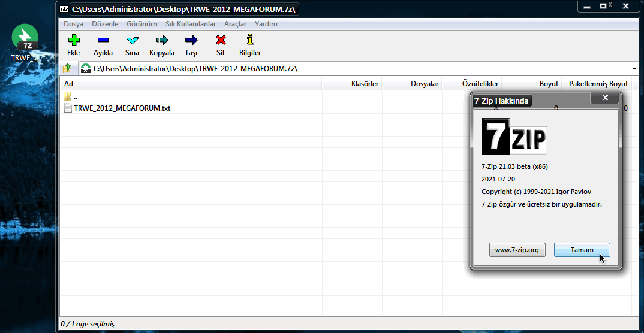
Task: Click the "7-Zip özgür ve ücretsiz" text
Action: click(541, 204)
